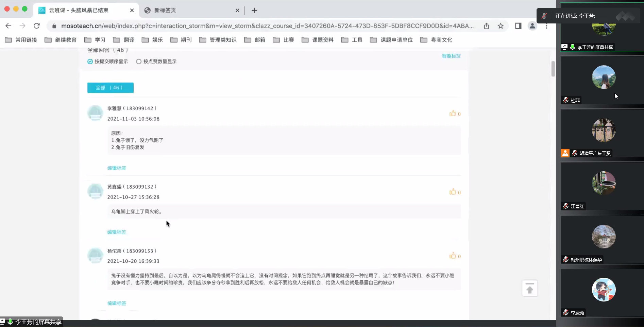Open the browser profile avatar icon
Screen dimensions: 644x327
click(x=532, y=26)
